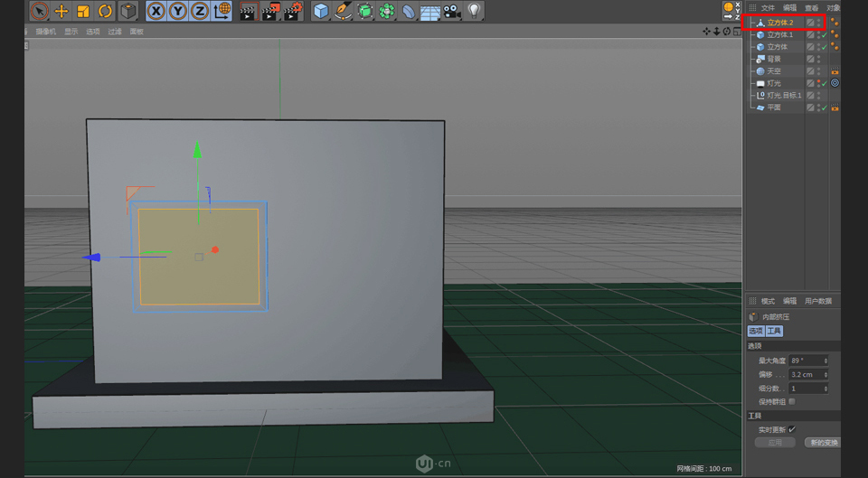Click the Camera object icon
Viewport: 868px width, 478px height.
pyautogui.click(x=452, y=11)
